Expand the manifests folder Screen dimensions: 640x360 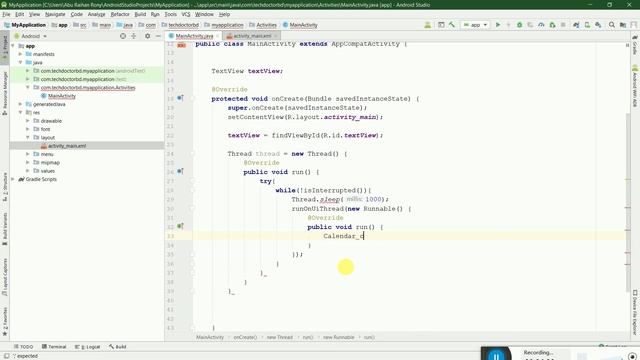click(21, 54)
